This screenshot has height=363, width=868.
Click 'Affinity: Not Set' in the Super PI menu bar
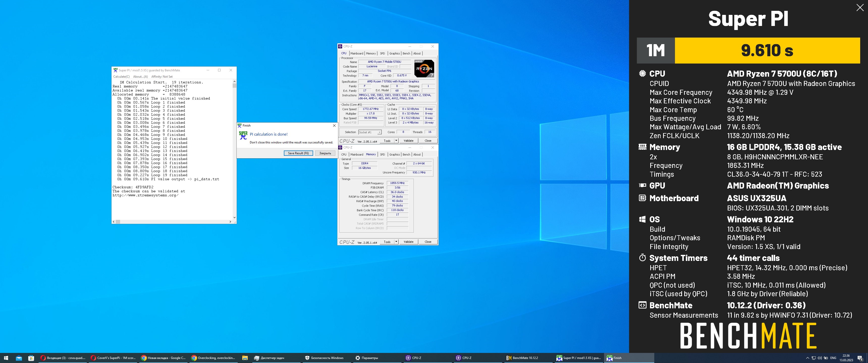162,76
